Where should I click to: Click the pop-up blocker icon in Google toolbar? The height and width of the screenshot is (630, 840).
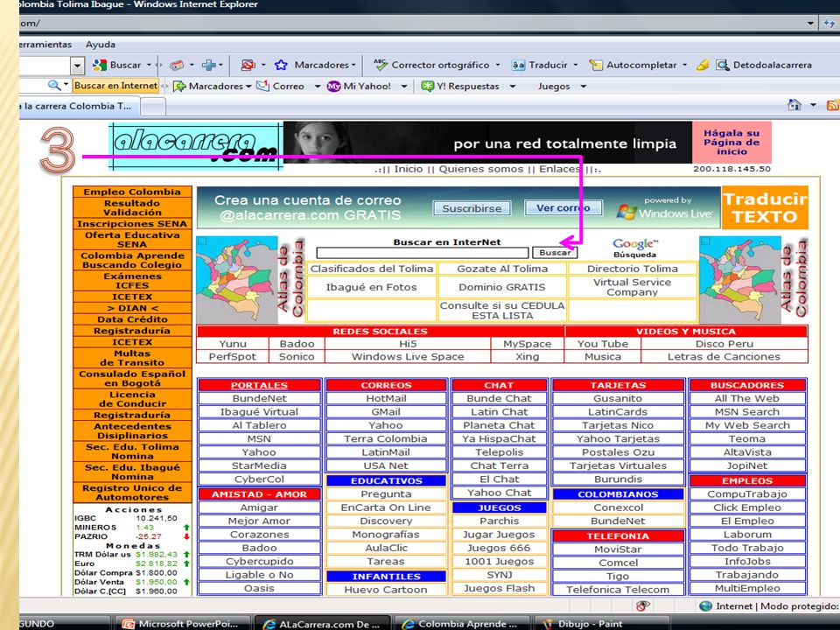click(x=248, y=65)
